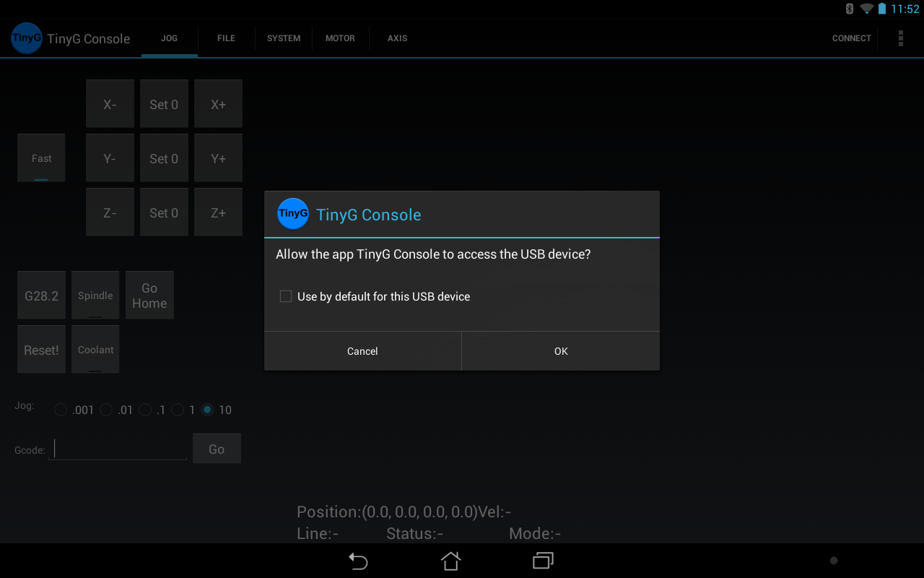Tap CONNECT in the action bar

tap(852, 38)
